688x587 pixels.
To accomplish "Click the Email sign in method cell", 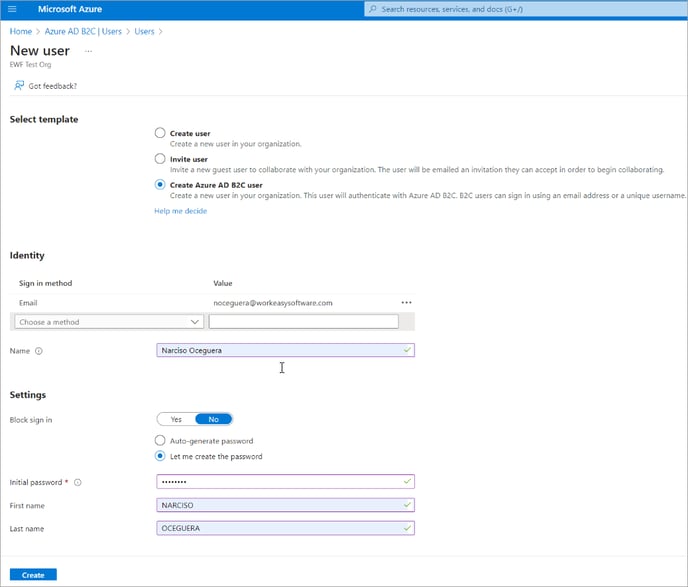I will 28,303.
